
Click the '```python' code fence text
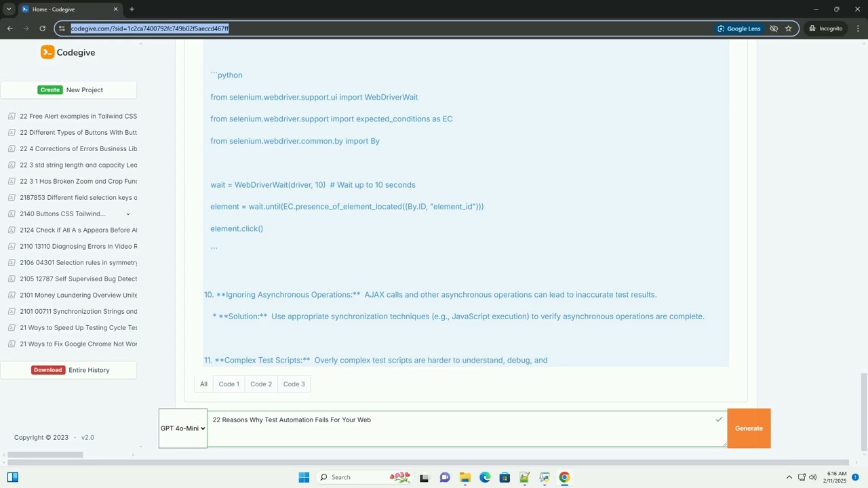pos(226,75)
